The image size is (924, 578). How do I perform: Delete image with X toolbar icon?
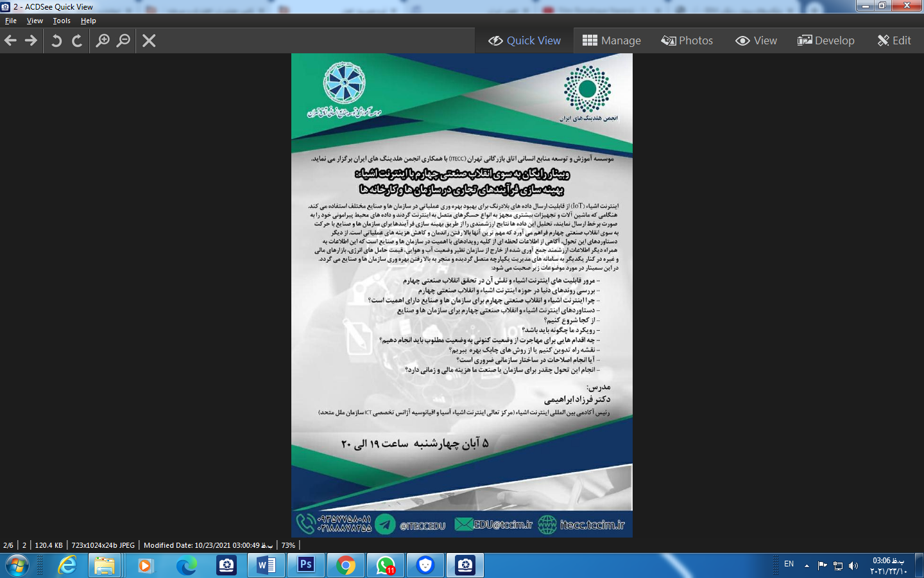point(149,40)
